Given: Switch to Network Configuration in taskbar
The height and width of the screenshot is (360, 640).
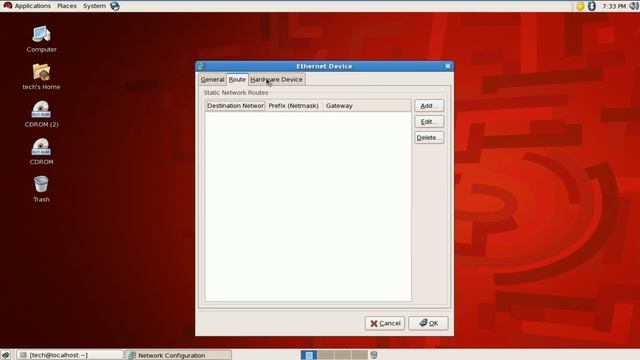Looking at the screenshot, I should tap(178, 355).
